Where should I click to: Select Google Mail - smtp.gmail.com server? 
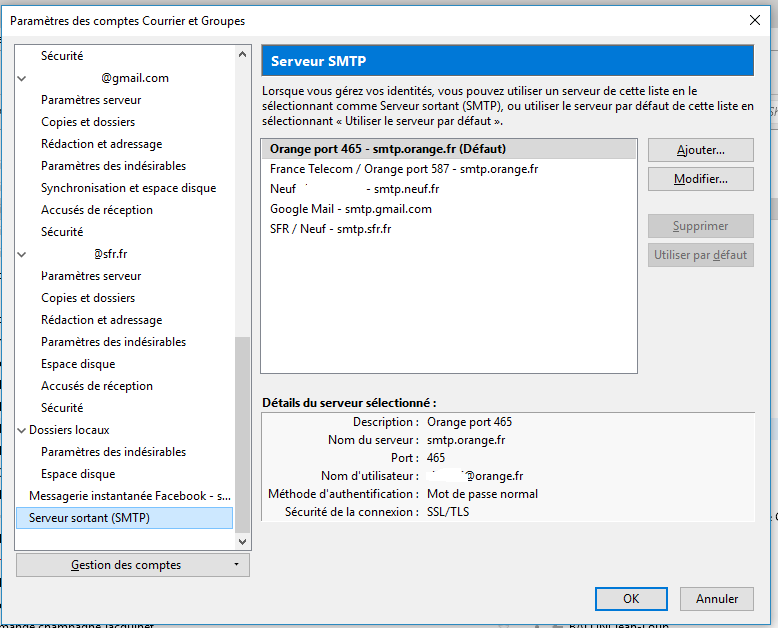pyautogui.click(x=350, y=209)
